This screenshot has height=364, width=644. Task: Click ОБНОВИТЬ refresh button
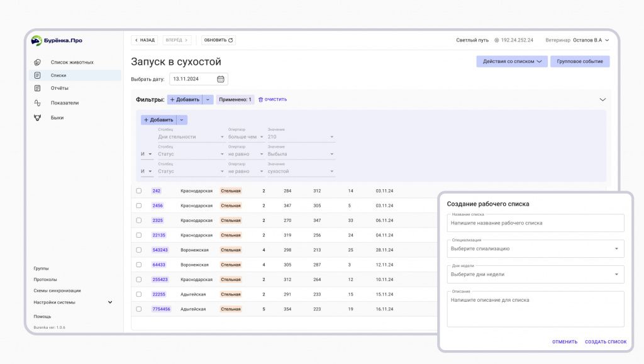218,40
